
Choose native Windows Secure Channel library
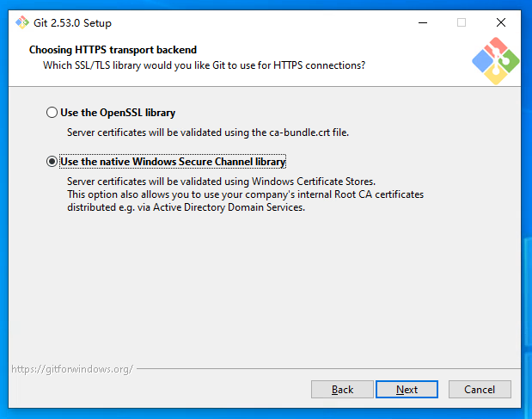[53, 162]
